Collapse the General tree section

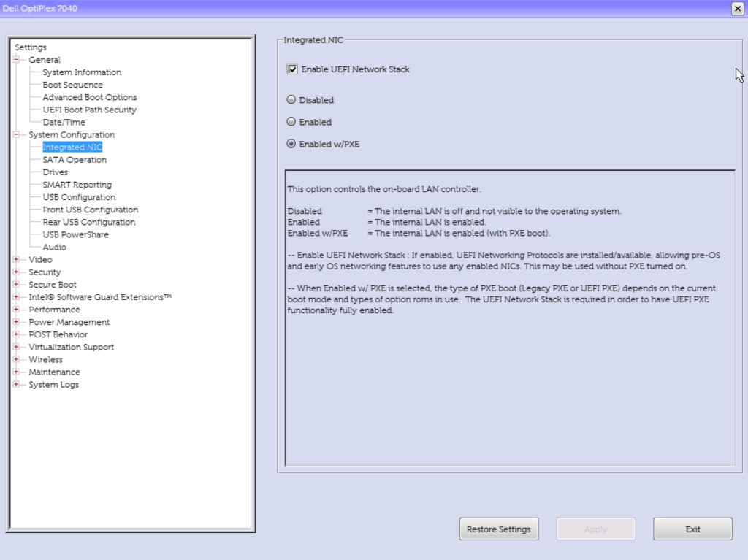pyautogui.click(x=16, y=60)
